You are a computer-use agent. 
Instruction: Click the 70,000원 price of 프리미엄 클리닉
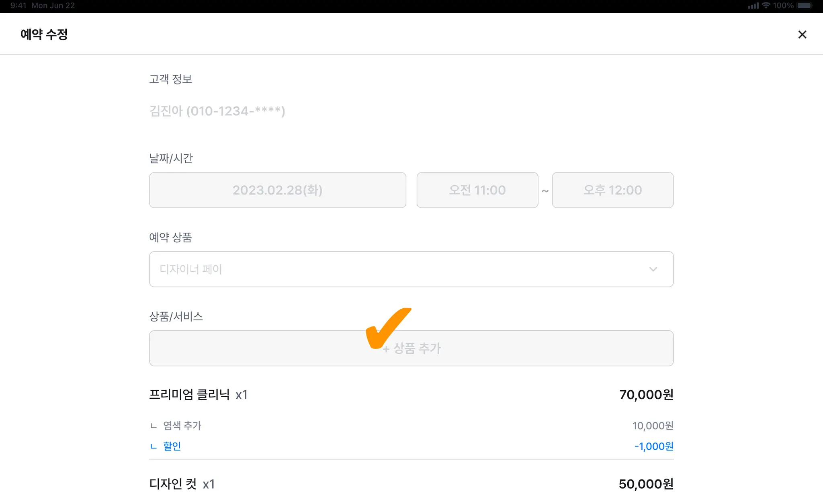[x=646, y=395]
